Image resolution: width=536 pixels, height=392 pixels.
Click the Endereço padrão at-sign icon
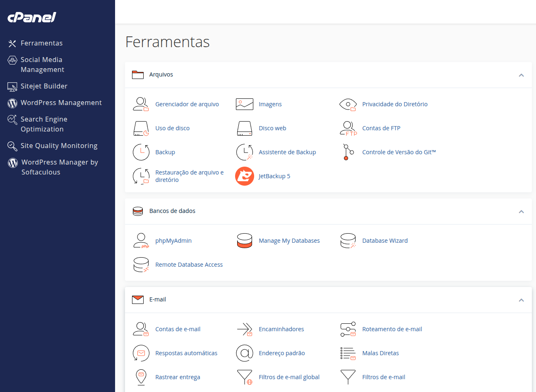[244, 353]
